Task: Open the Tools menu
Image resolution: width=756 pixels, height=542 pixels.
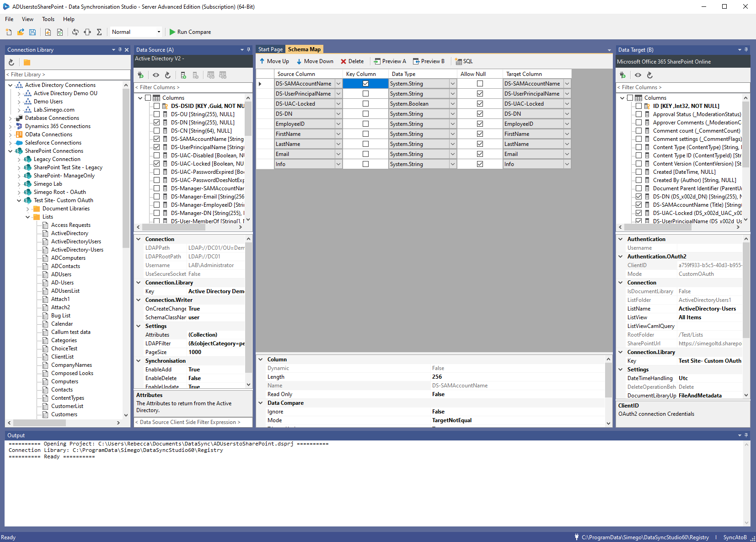Action: coord(48,19)
